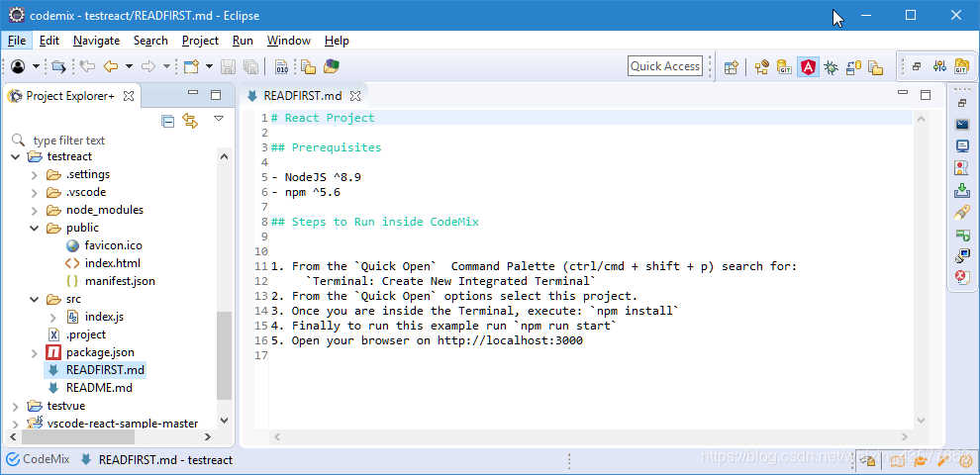Viewport: 980px width, 475px height.
Task: Click the user account icon in toolbar
Action: click(18, 66)
